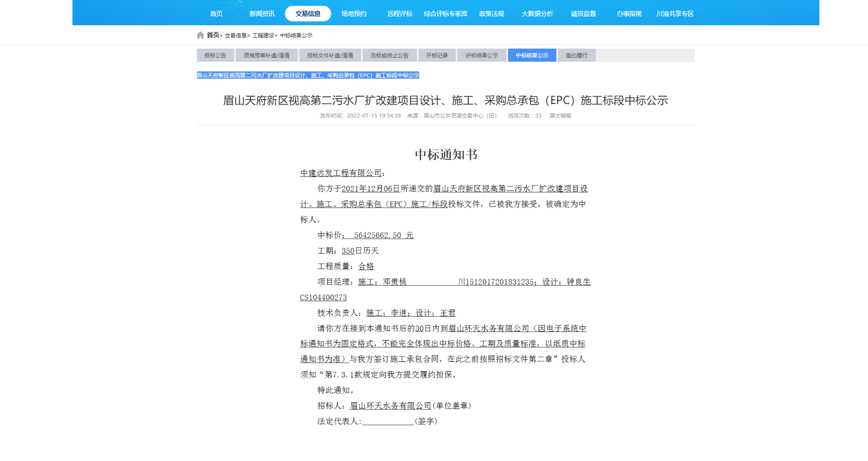Click the main announcement heading text
The width and height of the screenshot is (868, 461).
(x=445, y=101)
